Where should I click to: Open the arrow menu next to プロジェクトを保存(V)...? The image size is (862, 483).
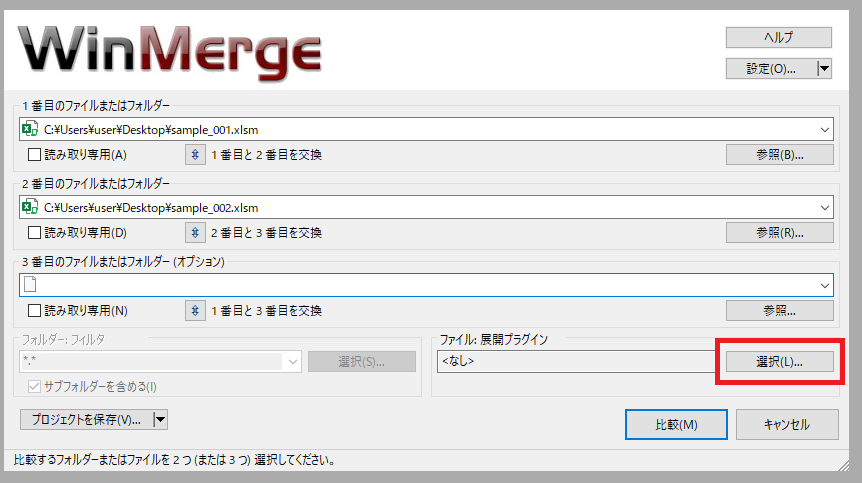161,420
